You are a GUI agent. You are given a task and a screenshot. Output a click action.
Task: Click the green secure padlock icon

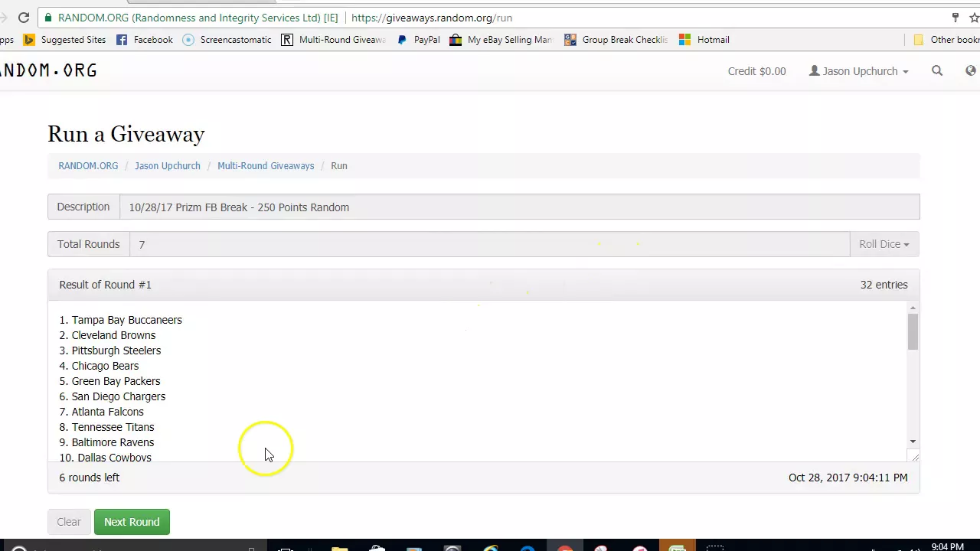48,18
